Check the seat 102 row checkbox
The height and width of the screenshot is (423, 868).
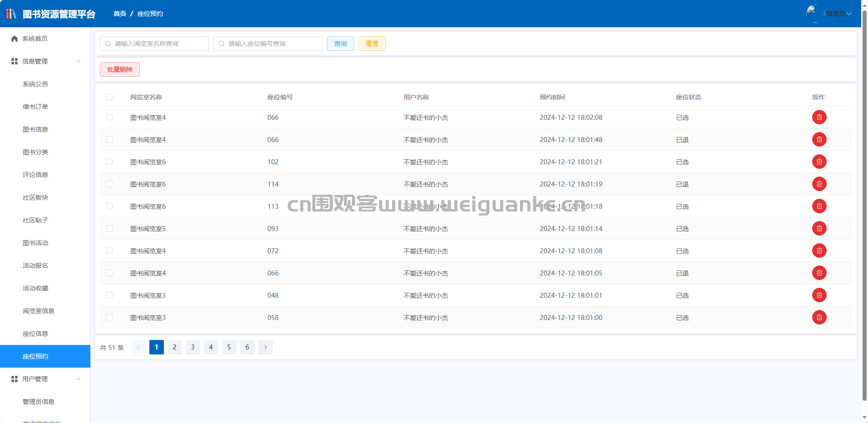[x=109, y=162]
